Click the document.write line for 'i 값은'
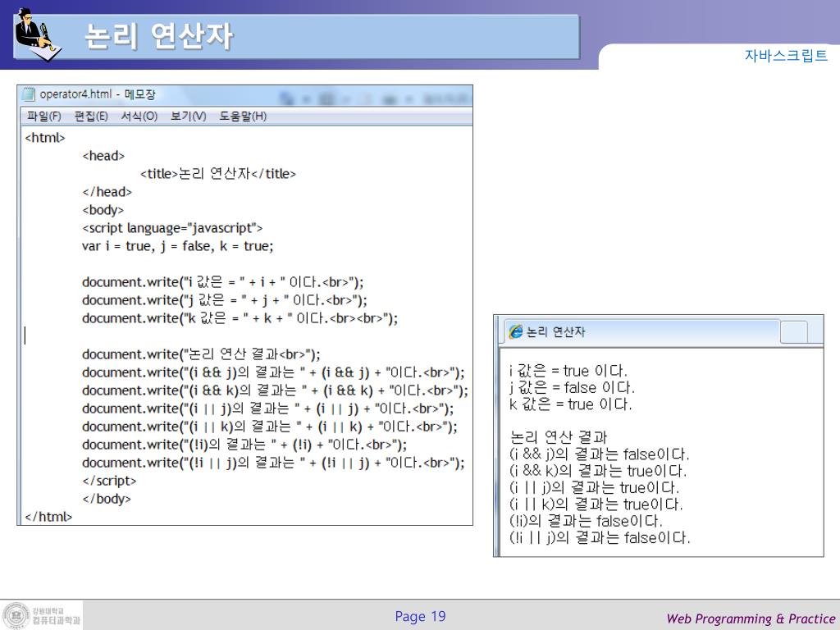 tap(222, 282)
